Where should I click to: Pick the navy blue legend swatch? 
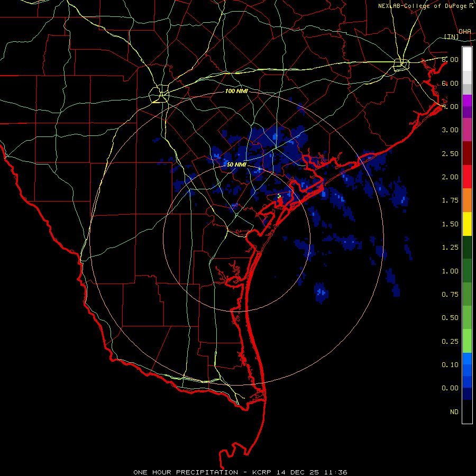467,394
